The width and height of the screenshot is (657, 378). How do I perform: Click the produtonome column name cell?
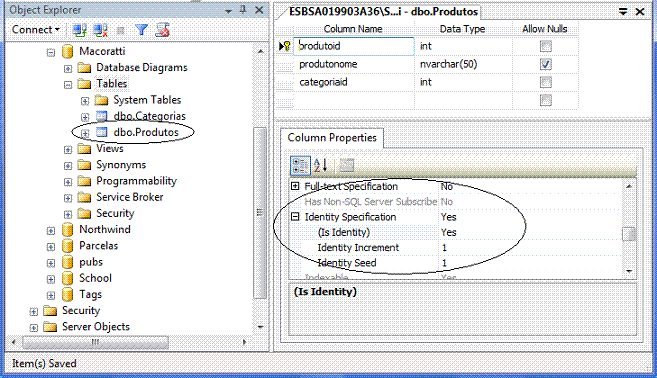pyautogui.click(x=354, y=64)
